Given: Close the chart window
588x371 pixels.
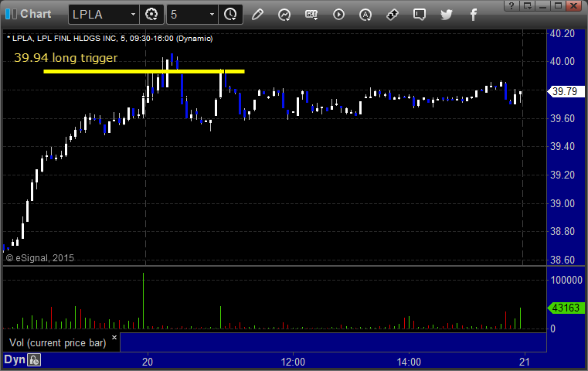Looking at the screenshot, I should click(x=574, y=5).
